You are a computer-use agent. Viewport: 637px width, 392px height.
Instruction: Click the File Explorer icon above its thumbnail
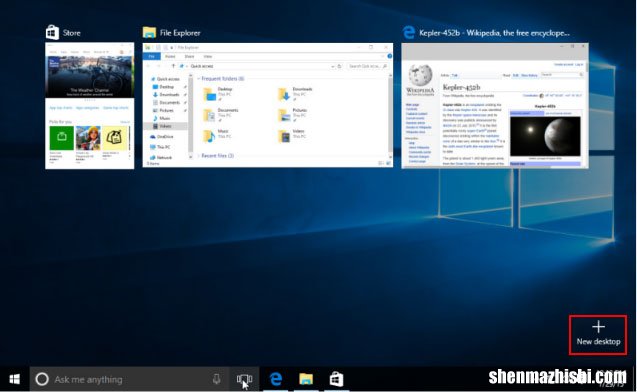pos(149,32)
